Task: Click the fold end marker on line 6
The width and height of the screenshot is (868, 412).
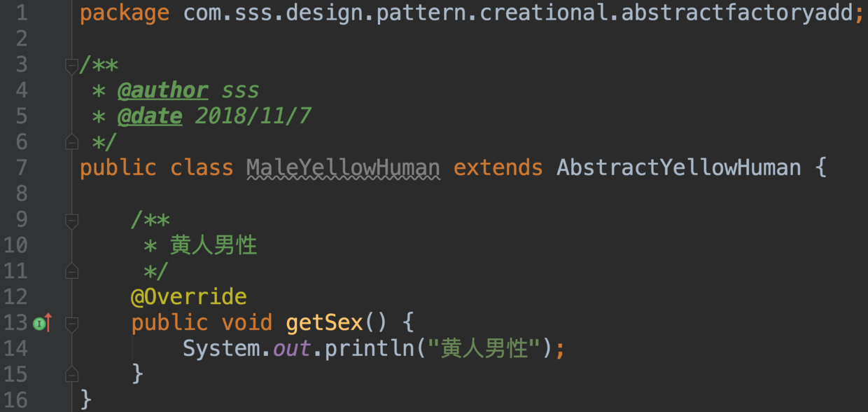Action: (71, 142)
